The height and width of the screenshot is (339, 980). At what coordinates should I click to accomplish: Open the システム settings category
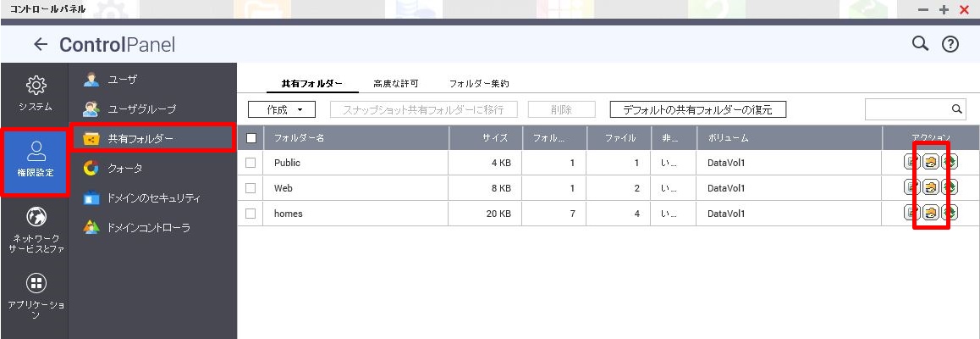pos(36,94)
